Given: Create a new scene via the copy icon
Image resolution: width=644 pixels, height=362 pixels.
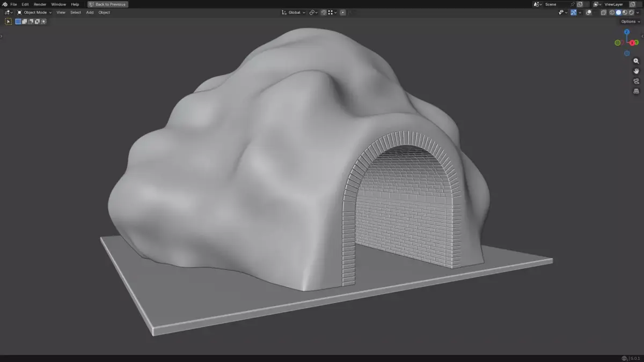Looking at the screenshot, I should (580, 4).
